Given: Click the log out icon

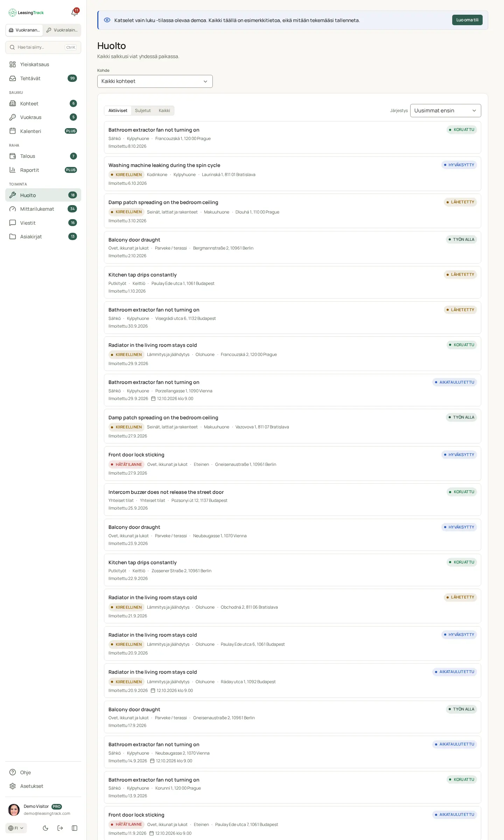Looking at the screenshot, I should (60, 828).
